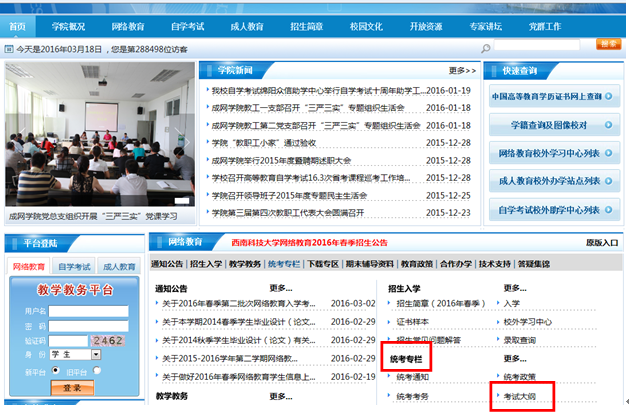
Task: Open the 考试大纲 link
Action: click(519, 397)
